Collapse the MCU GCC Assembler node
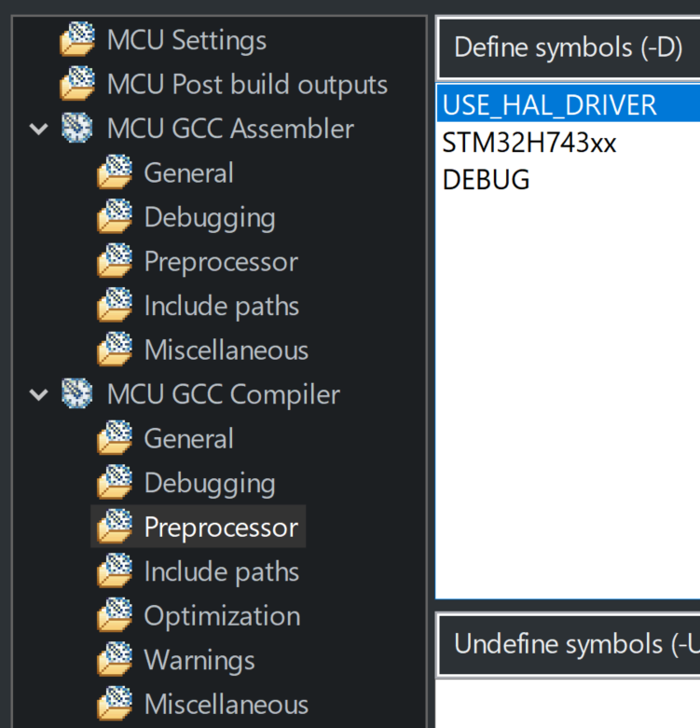The width and height of the screenshot is (700, 728). coord(38,129)
